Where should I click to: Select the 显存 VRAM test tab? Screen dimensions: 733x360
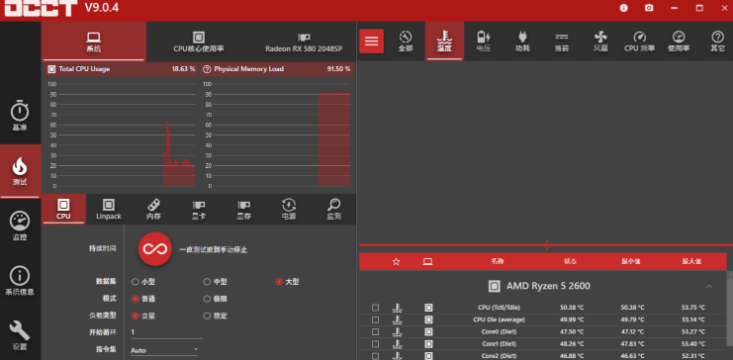(x=244, y=209)
